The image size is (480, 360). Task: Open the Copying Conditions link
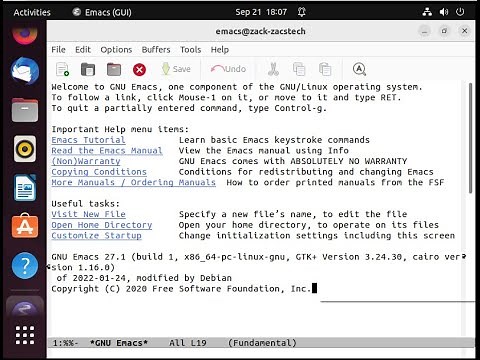point(99,172)
